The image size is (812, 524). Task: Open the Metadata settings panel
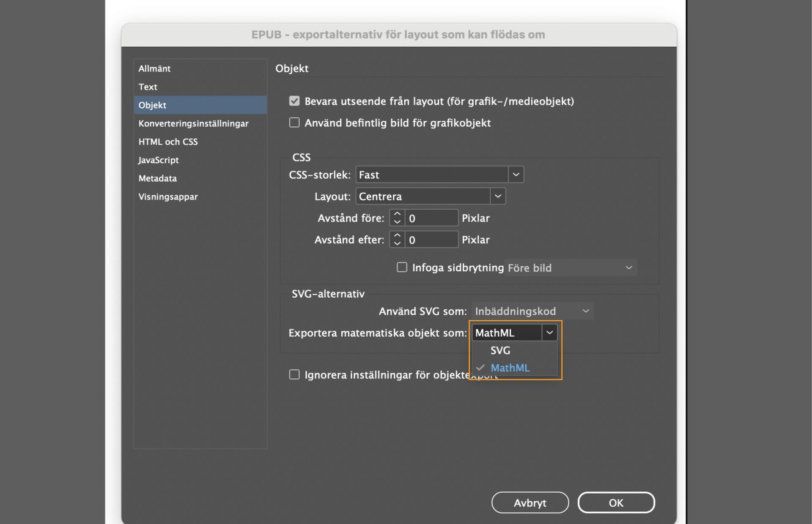(x=157, y=178)
